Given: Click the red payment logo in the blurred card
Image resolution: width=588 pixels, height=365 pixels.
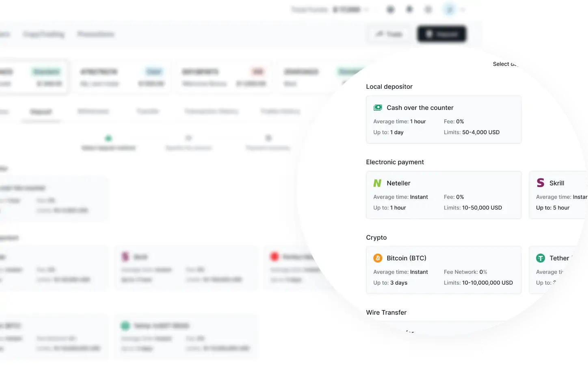Looking at the screenshot, I should tap(275, 257).
